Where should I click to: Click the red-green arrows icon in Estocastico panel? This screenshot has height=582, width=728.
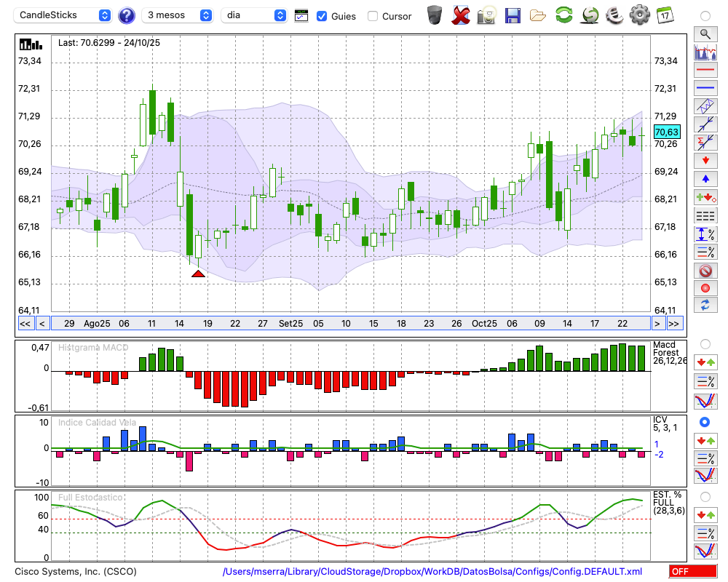(x=705, y=515)
